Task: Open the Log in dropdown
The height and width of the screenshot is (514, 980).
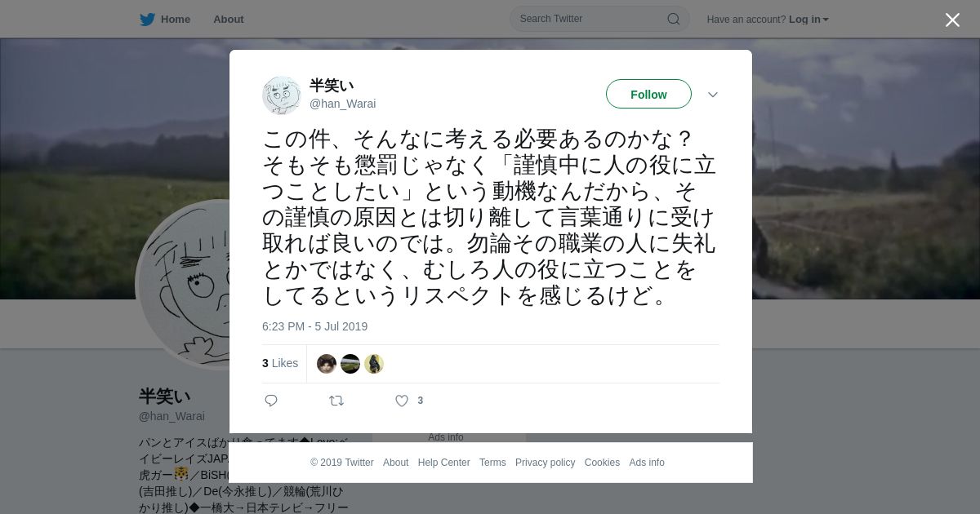Action: 808,20
